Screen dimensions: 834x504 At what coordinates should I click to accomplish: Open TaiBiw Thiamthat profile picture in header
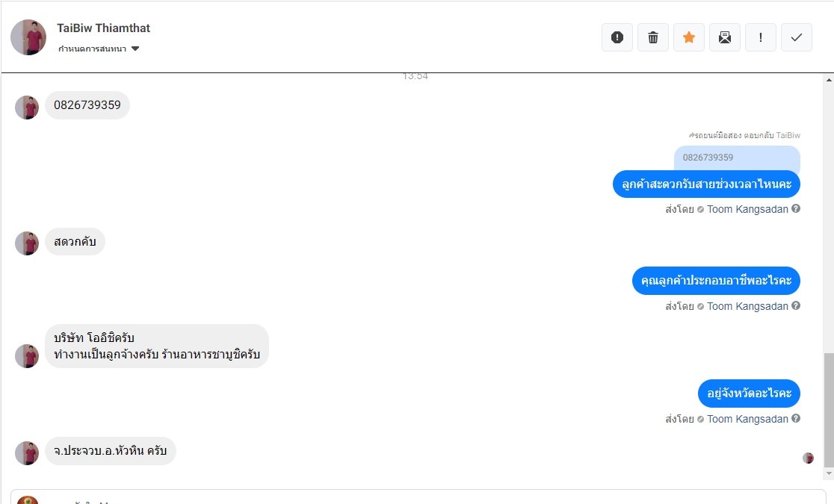click(x=28, y=37)
